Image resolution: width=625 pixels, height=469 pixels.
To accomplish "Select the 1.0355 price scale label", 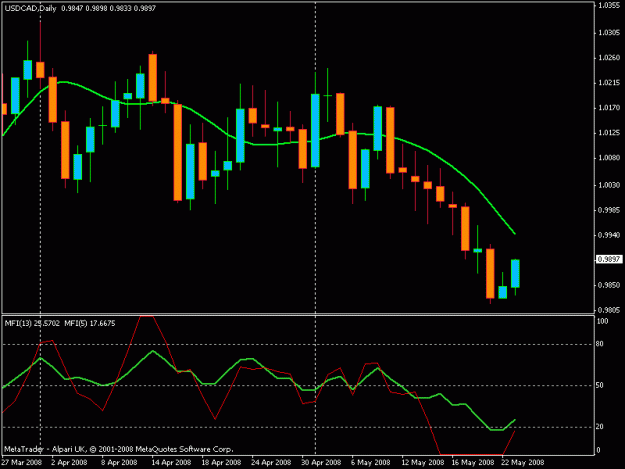I will [x=609, y=6].
